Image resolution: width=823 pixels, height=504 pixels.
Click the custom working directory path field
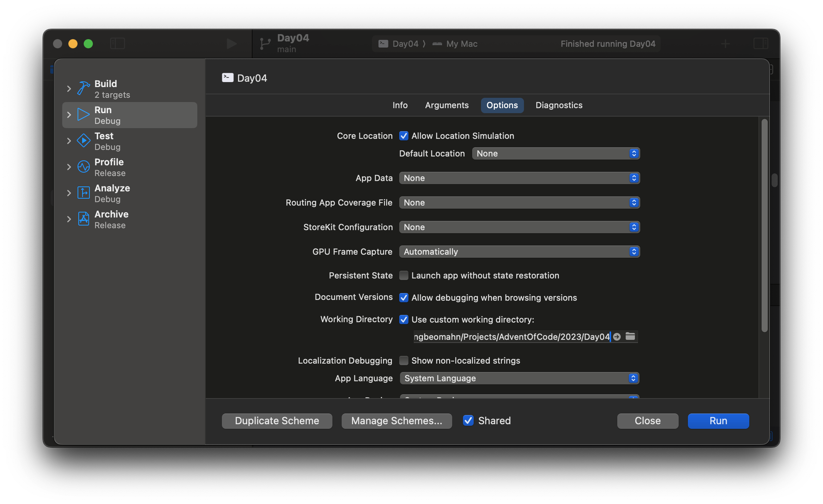click(x=511, y=337)
